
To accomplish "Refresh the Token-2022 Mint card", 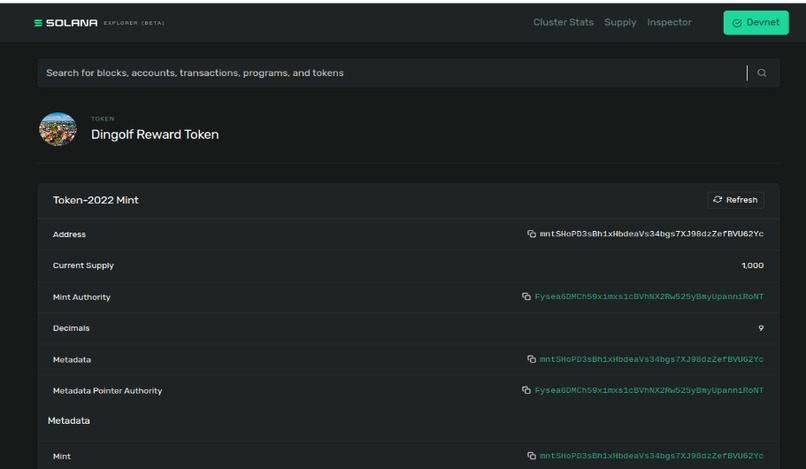I will click(736, 200).
